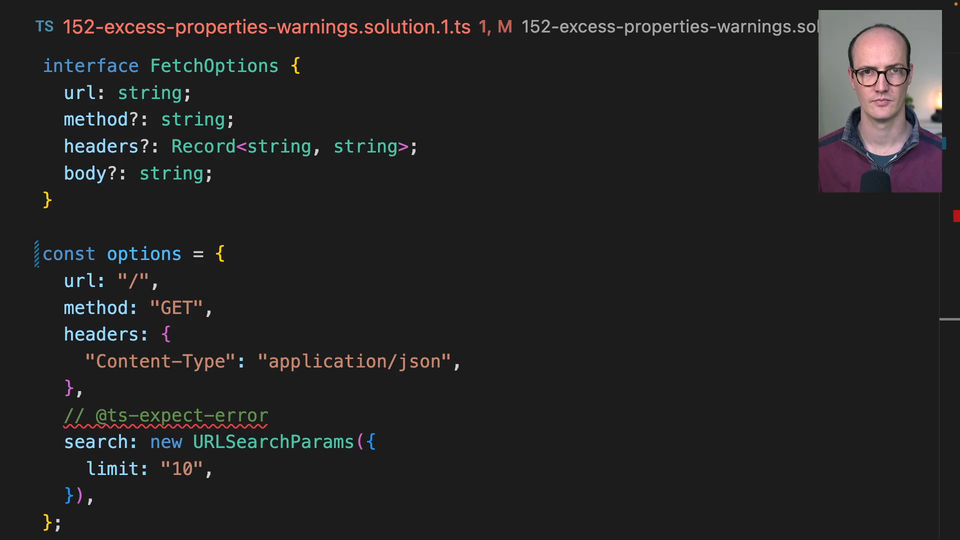This screenshot has width=960, height=540.
Task: Click the @ts-expect-error comment with red squiggle
Action: click(166, 416)
